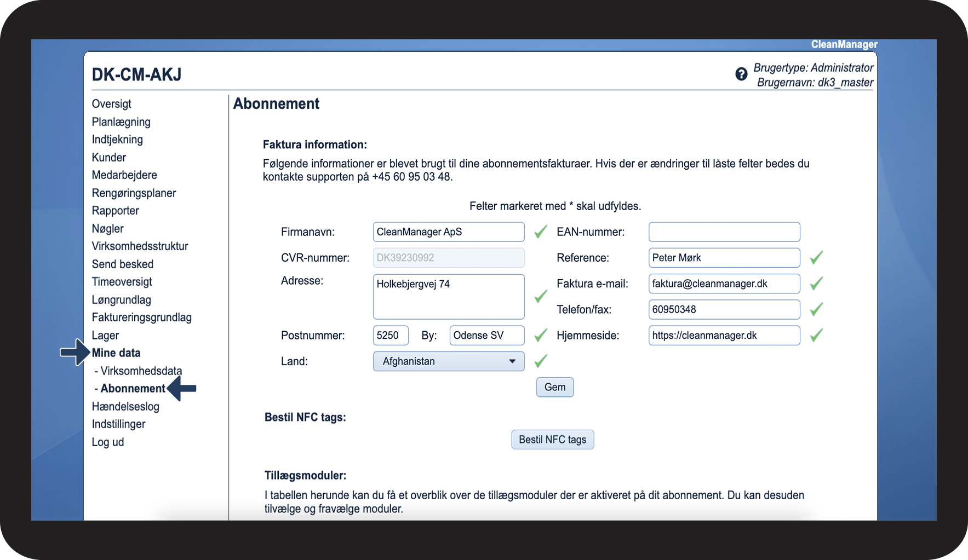Click into the Adresse text area
This screenshot has width=968, height=560.
click(x=449, y=297)
